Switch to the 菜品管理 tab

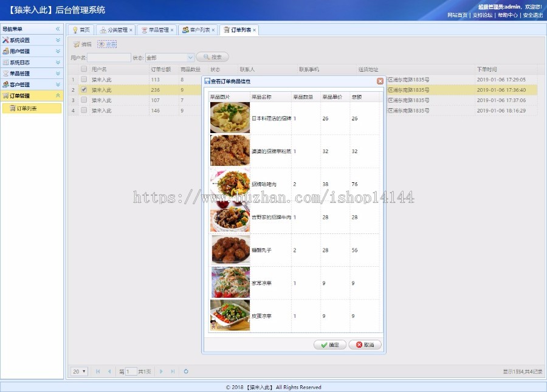pyautogui.click(x=155, y=30)
